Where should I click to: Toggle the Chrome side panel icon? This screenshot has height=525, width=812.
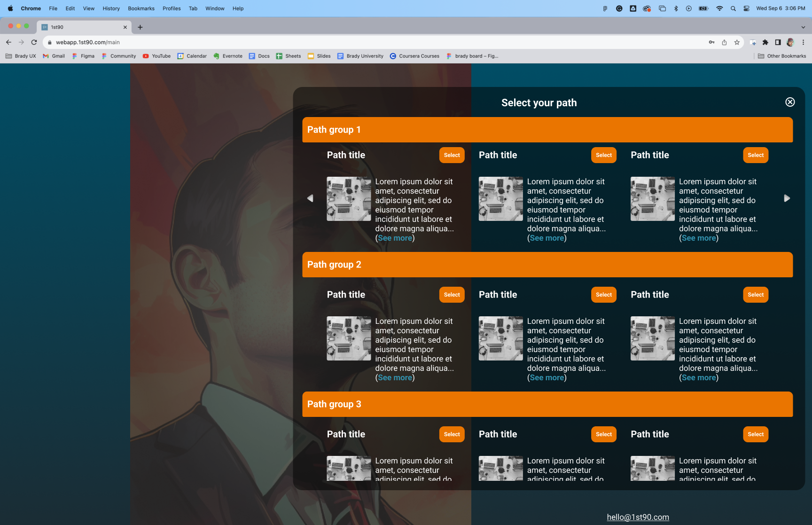pyautogui.click(x=778, y=42)
